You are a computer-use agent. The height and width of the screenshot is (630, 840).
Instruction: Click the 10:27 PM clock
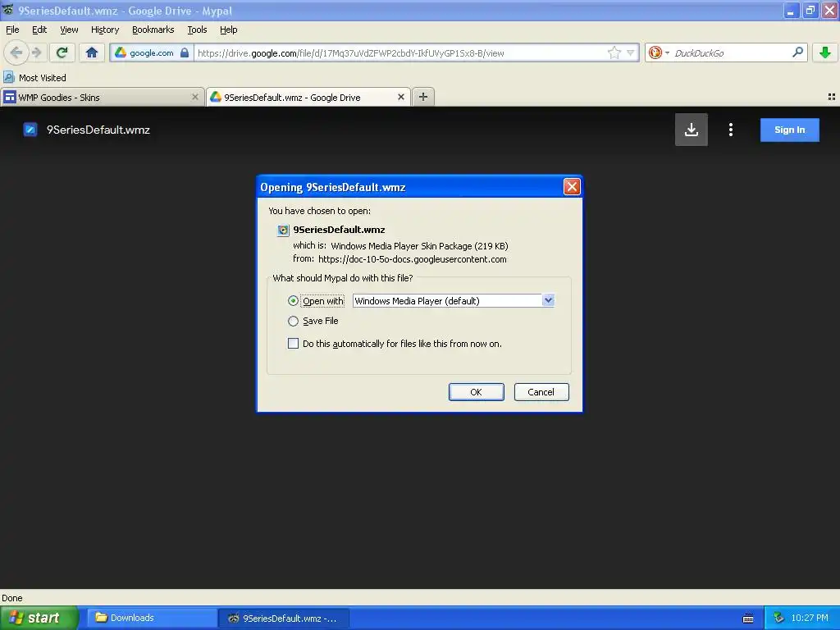(x=810, y=618)
